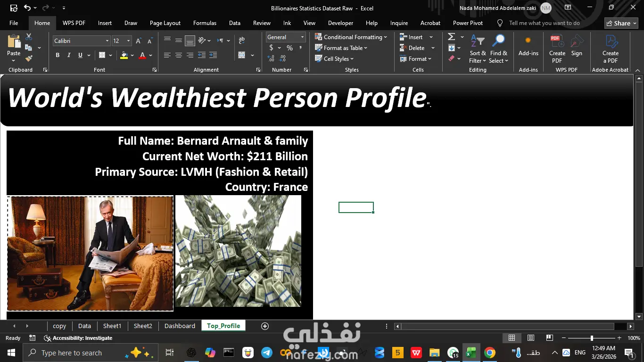This screenshot has width=644, height=362.
Task: Apply Percent Style formatting
Action: 289,48
